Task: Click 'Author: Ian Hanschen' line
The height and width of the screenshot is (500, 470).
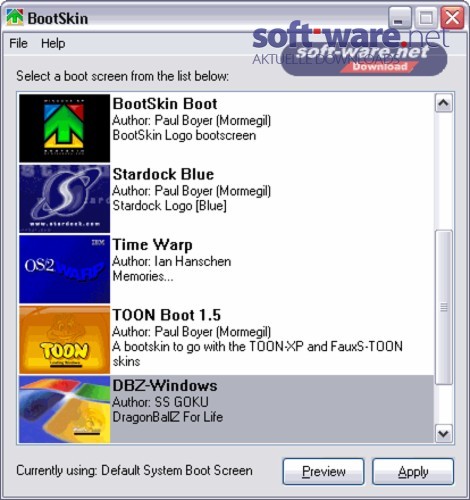Action: [172, 261]
